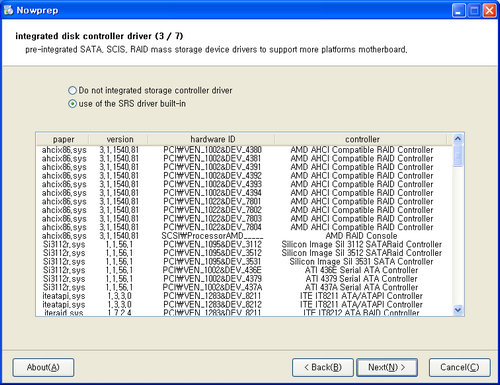Click PCI\VEN_1095&DEV_3512 hardware ID cell

click(212, 253)
